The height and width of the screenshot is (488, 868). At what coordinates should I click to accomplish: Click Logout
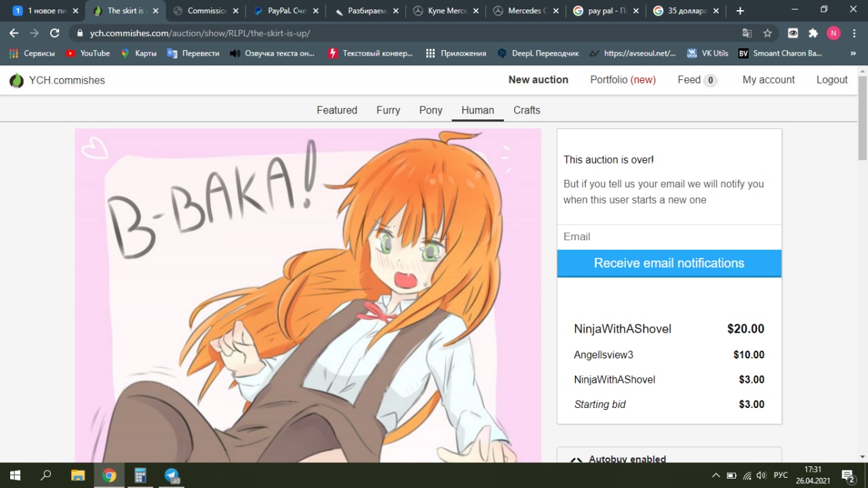[832, 79]
